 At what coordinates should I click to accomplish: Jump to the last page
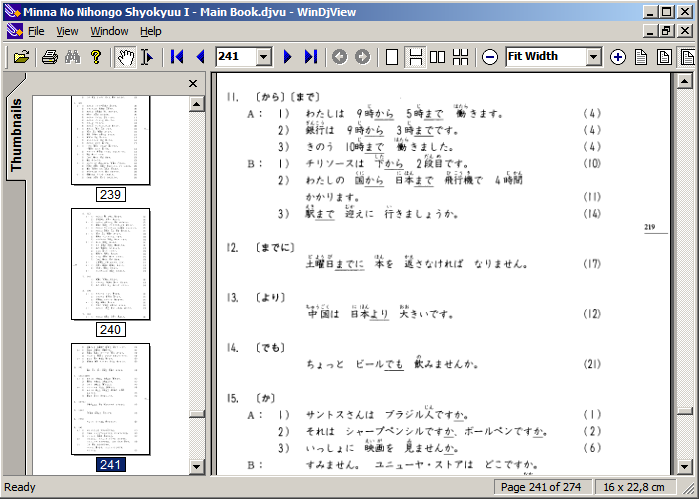tap(311, 57)
